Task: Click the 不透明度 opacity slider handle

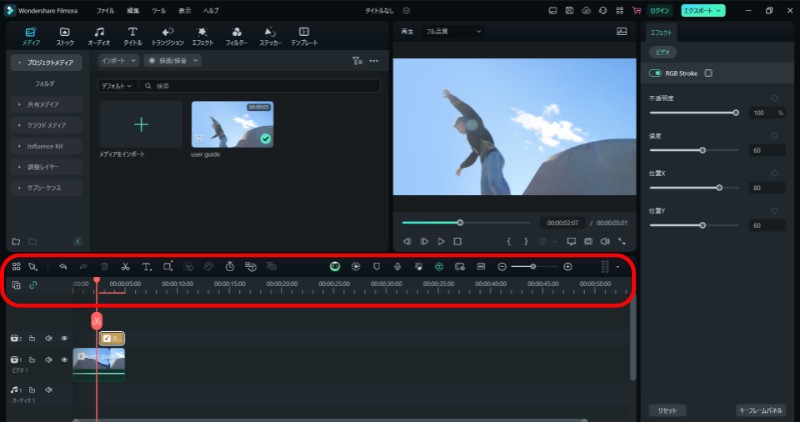Action: pos(736,113)
